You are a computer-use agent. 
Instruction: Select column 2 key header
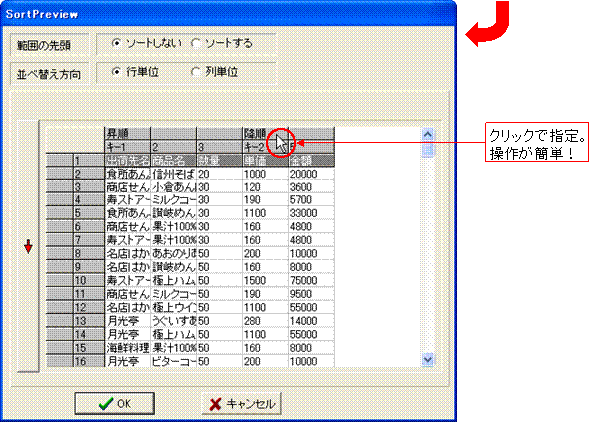click(x=173, y=147)
